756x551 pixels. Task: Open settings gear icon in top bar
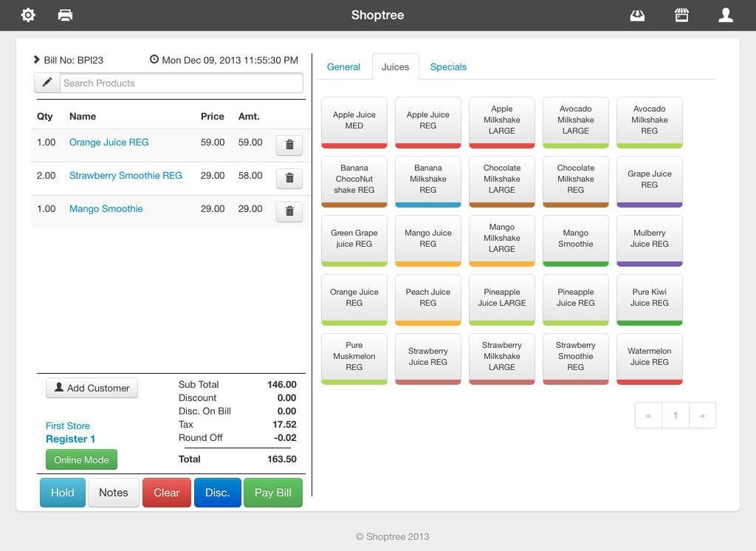pos(28,15)
